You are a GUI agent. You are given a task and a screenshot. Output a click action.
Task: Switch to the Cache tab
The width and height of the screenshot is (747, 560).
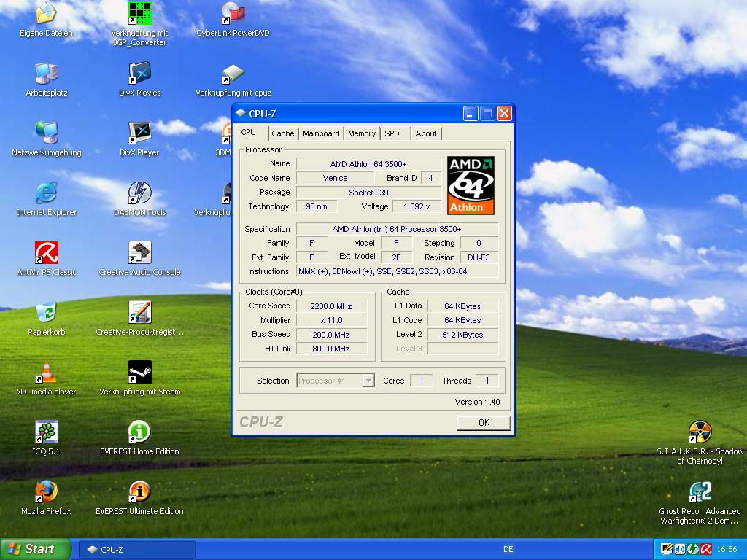tap(283, 133)
